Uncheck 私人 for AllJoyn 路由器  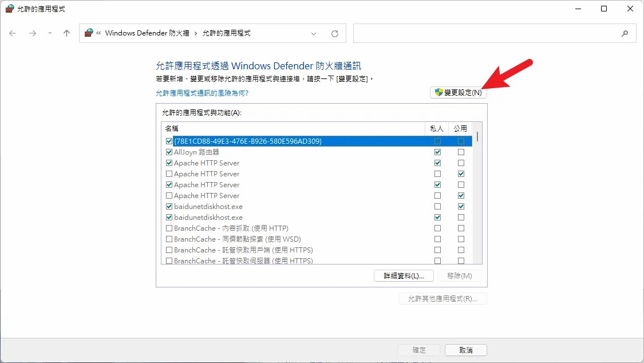click(x=437, y=152)
